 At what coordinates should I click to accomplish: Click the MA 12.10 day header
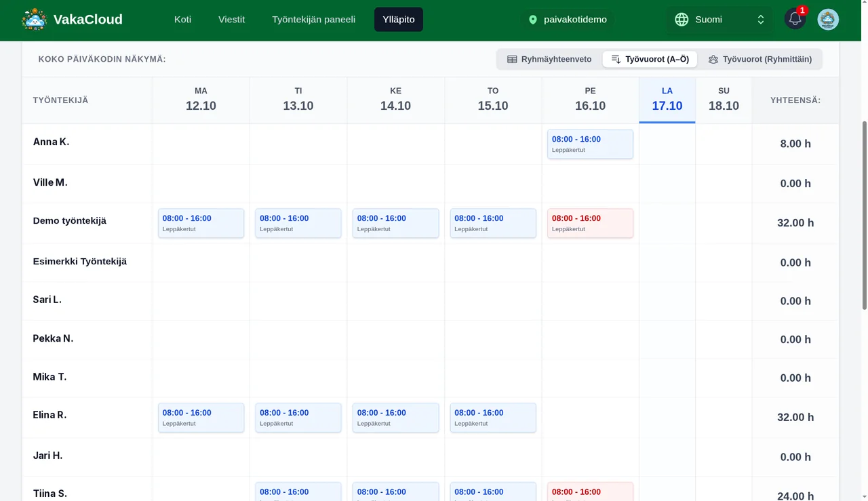point(201,100)
